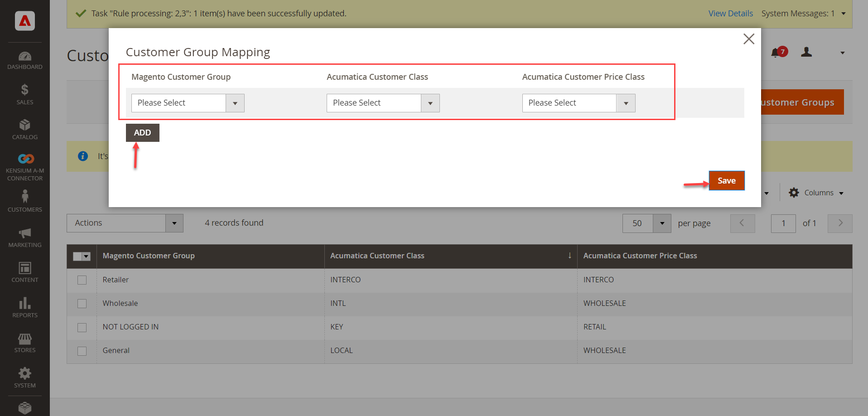Expand the System Messages dropdown
The height and width of the screenshot is (416, 868).
tap(844, 13)
